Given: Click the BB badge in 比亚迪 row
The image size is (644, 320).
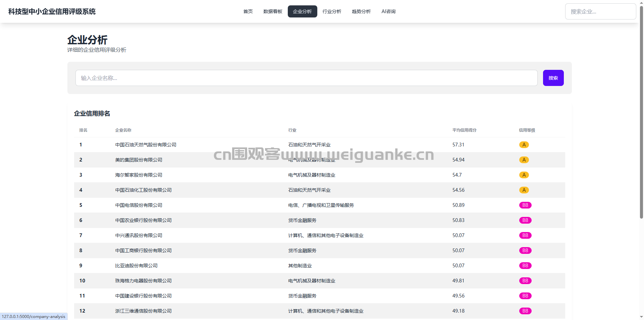Looking at the screenshot, I should pyautogui.click(x=525, y=266).
